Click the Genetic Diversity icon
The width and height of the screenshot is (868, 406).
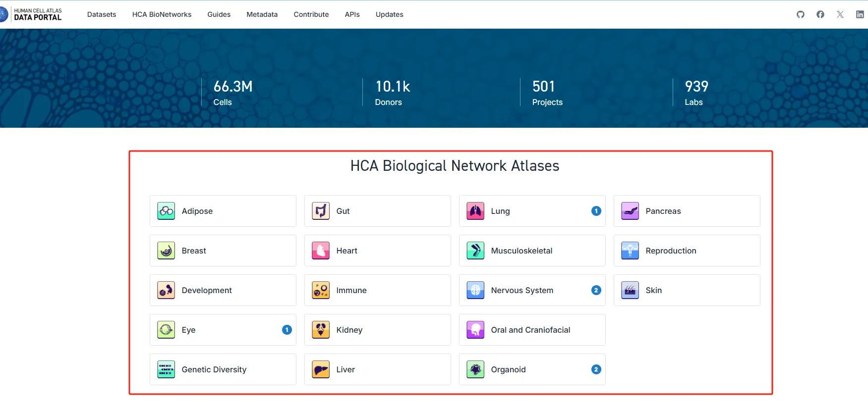166,369
